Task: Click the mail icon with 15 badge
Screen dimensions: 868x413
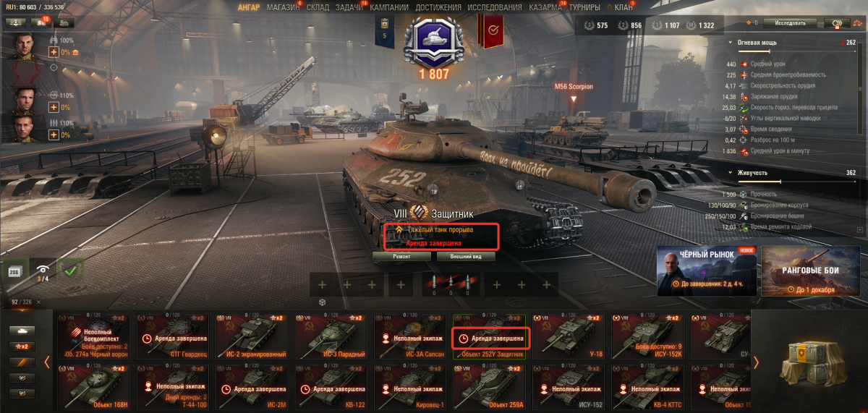Action: [x=41, y=22]
